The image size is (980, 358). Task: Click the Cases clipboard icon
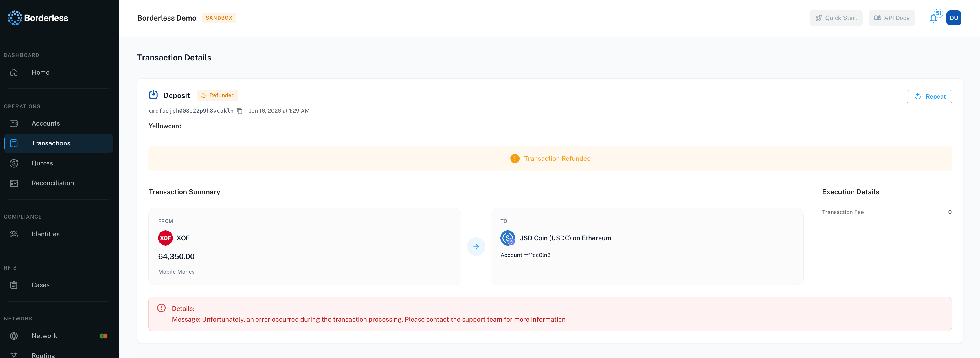(14, 285)
